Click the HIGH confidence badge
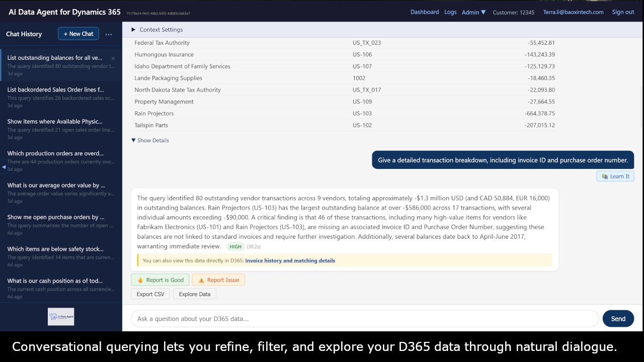The height and width of the screenshot is (362, 644). pyautogui.click(x=235, y=247)
